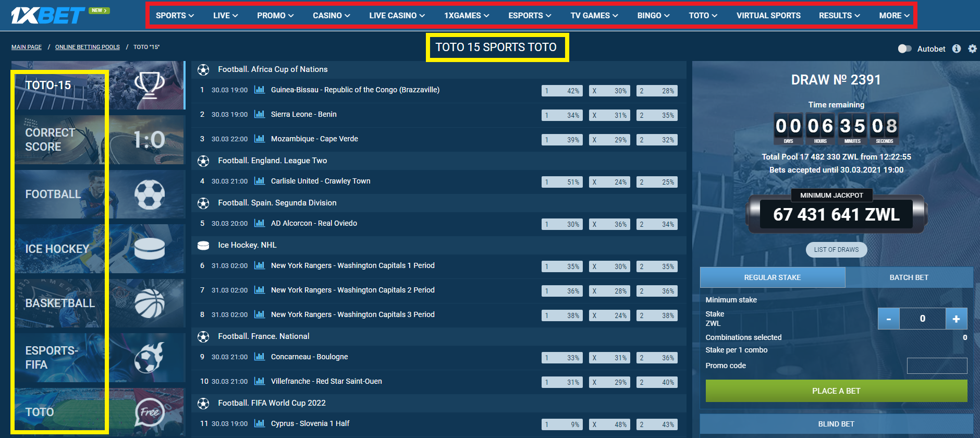Click the FIFA World Cup 2022 football icon
Viewport: 980px width, 438px height.
(203, 403)
